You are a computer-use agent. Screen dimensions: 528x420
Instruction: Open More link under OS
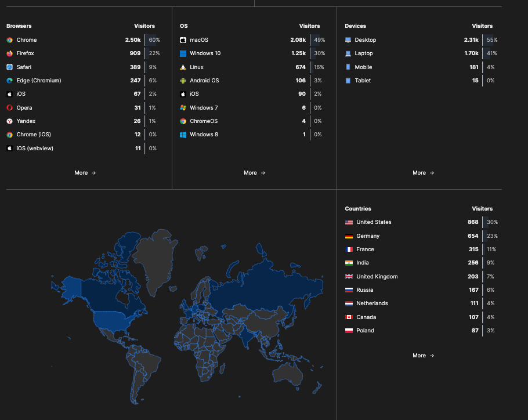254,173
